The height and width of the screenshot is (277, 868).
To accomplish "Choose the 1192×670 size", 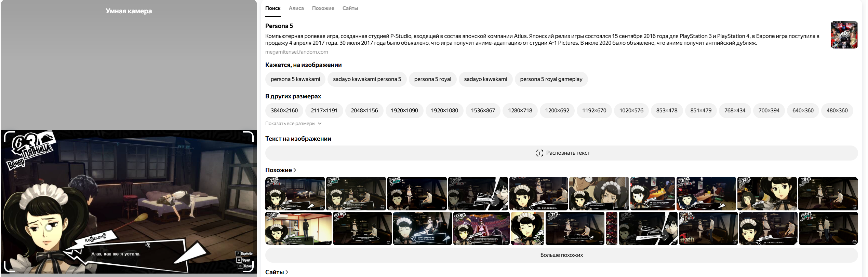I will coord(594,111).
